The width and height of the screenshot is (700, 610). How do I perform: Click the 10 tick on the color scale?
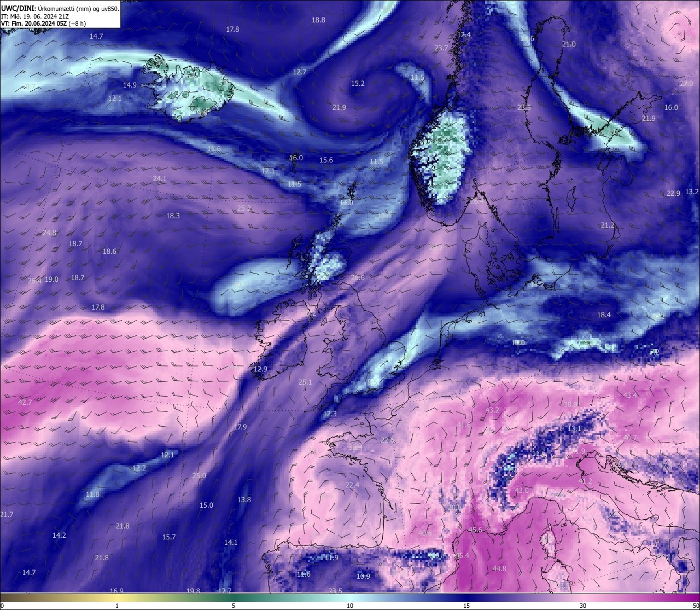tap(350, 606)
